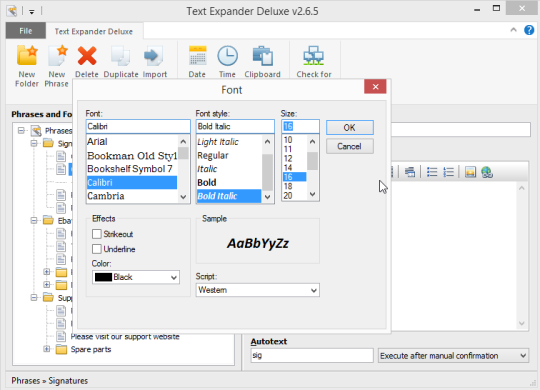Click the New Folder ribbon icon
The image size is (540, 390).
pyautogui.click(x=27, y=55)
